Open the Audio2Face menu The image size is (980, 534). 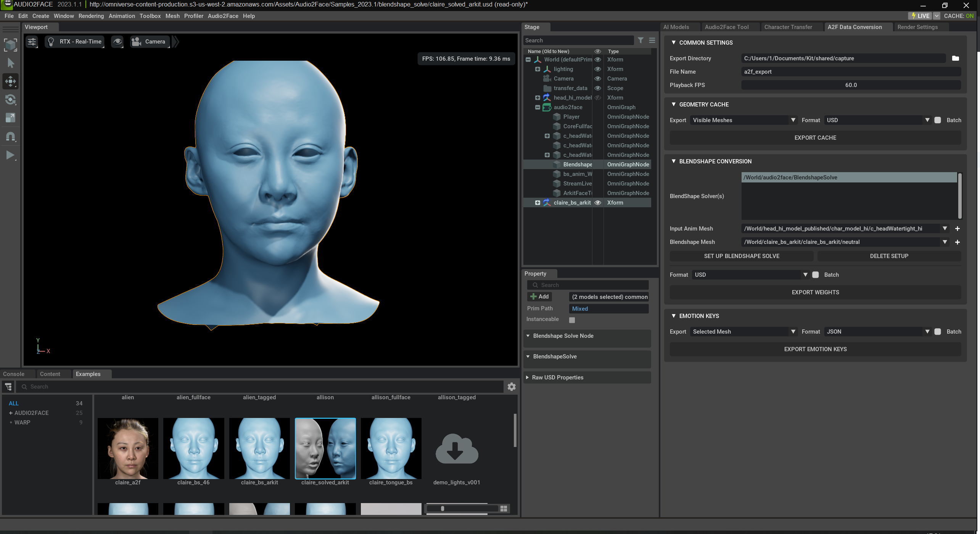[x=223, y=16]
